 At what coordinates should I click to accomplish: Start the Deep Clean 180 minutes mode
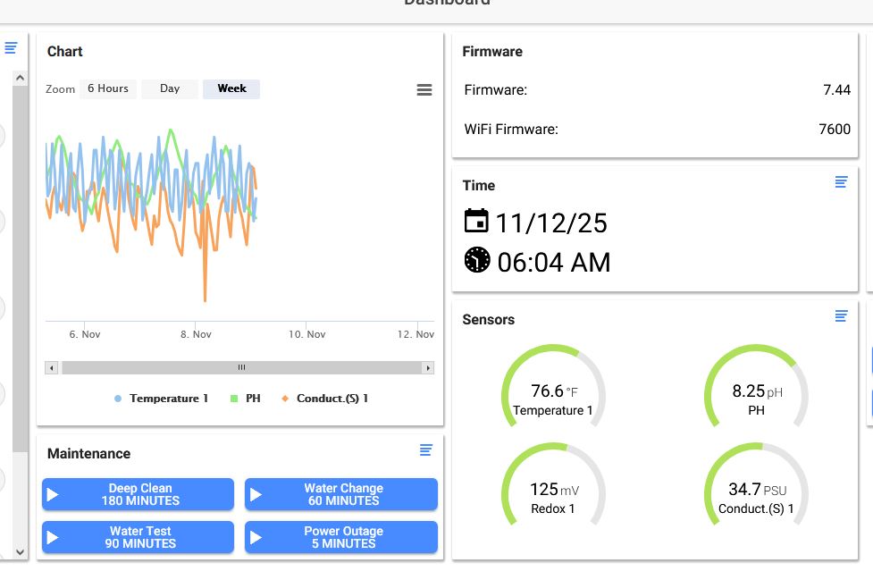click(x=139, y=494)
